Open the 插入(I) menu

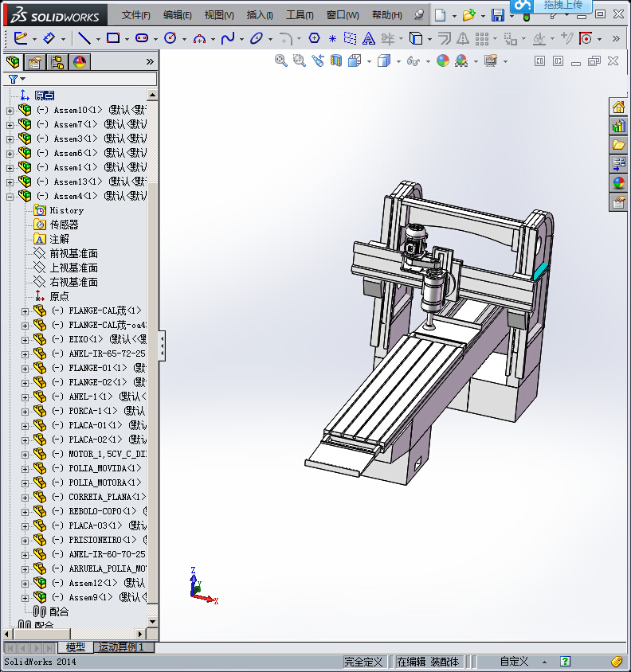point(260,15)
